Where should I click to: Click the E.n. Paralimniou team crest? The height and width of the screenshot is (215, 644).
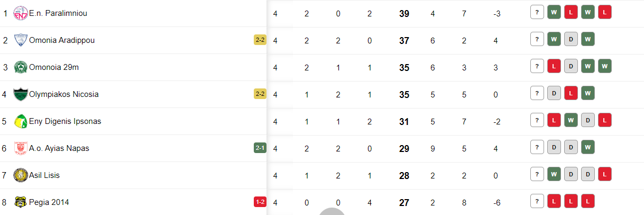coord(21,13)
